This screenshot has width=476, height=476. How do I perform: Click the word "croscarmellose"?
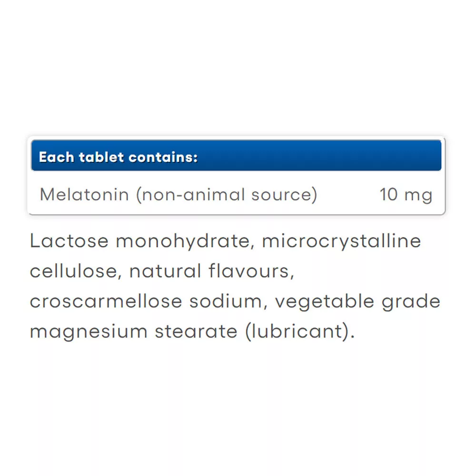[106, 301]
